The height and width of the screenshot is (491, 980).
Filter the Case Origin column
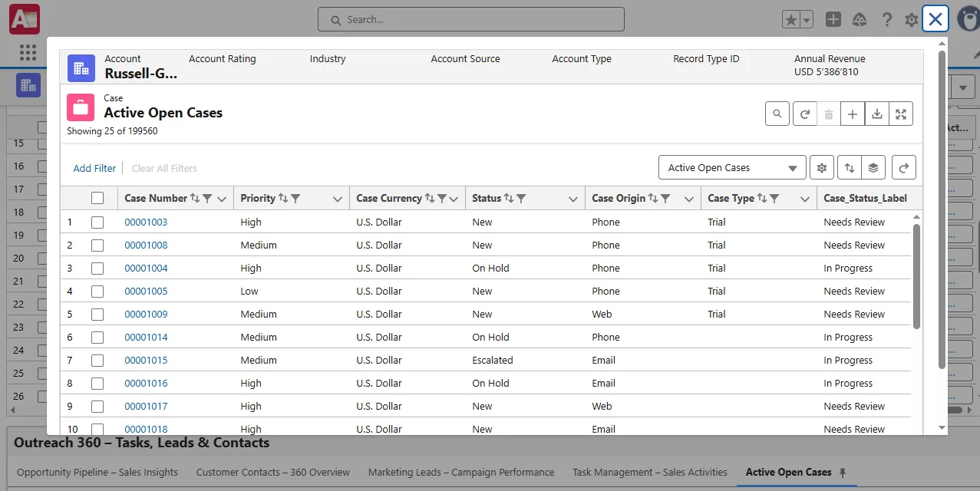coord(665,198)
